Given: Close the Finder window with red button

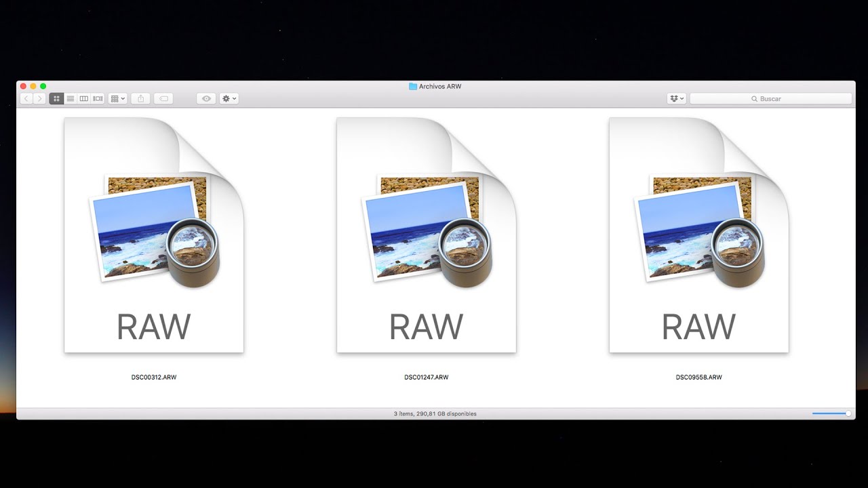Looking at the screenshot, I should [x=23, y=86].
